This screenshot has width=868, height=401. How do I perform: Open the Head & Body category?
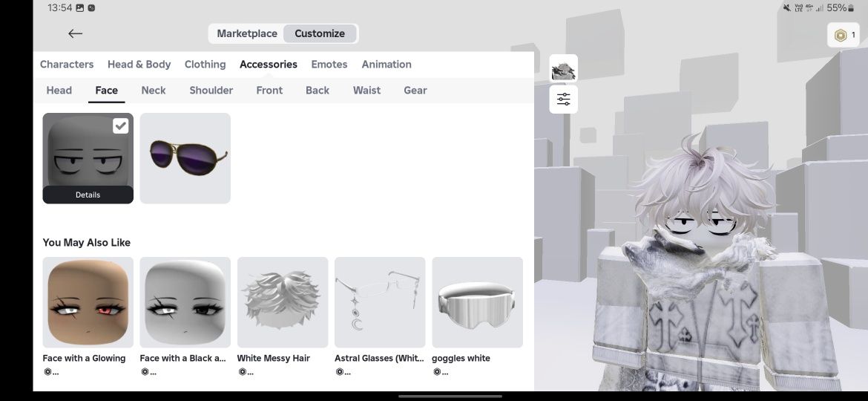tap(139, 65)
